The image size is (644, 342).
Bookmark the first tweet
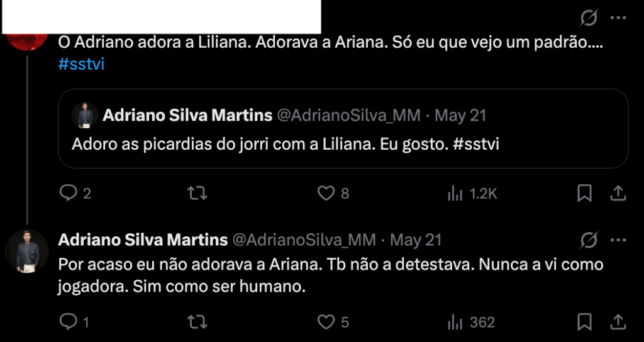[584, 193]
